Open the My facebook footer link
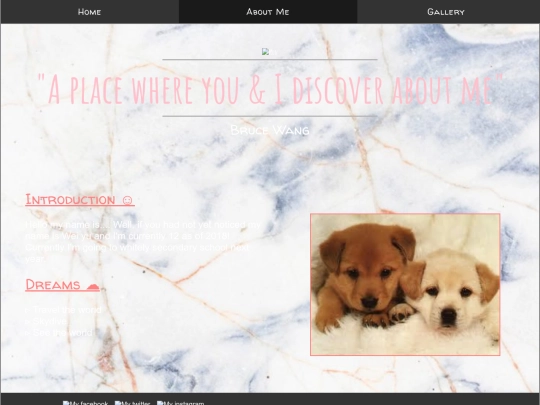 point(85,403)
